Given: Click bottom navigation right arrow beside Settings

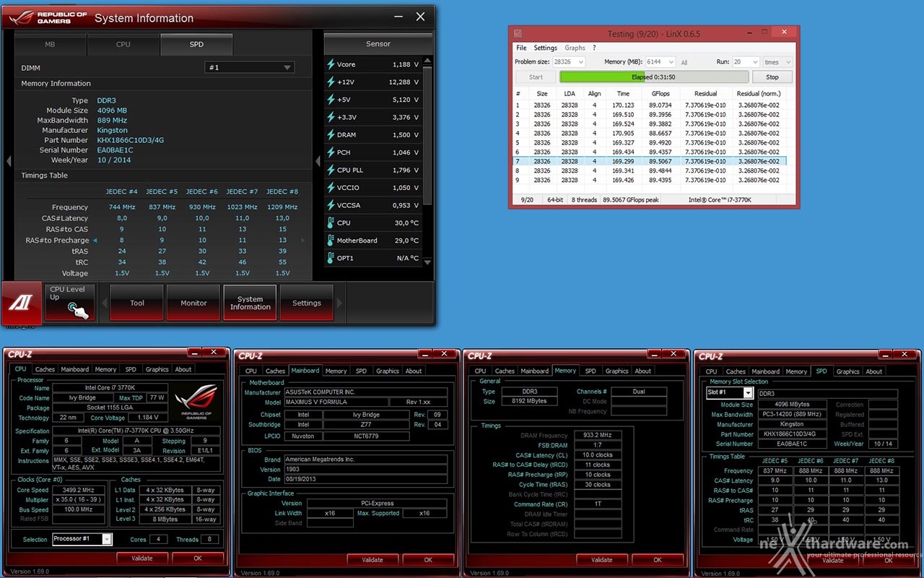Looking at the screenshot, I should (340, 303).
